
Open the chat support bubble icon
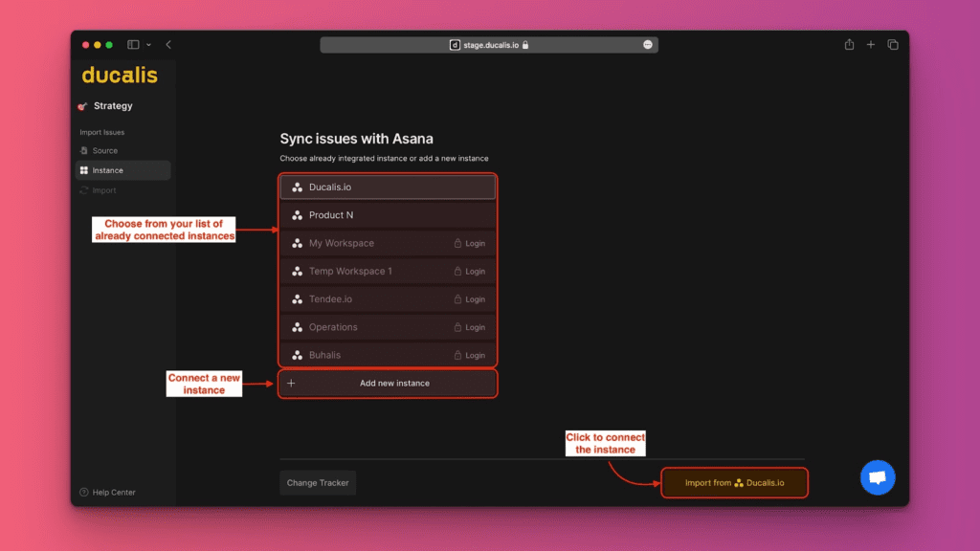877,476
